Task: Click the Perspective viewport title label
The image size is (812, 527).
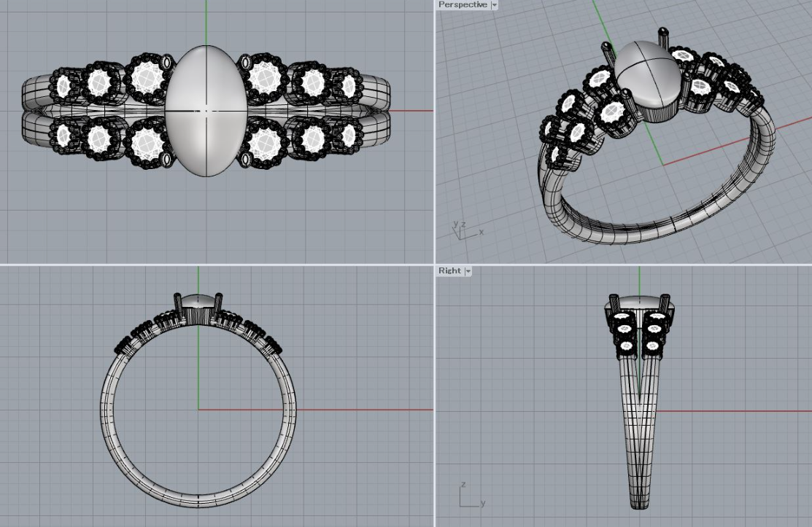Action: coord(463,4)
